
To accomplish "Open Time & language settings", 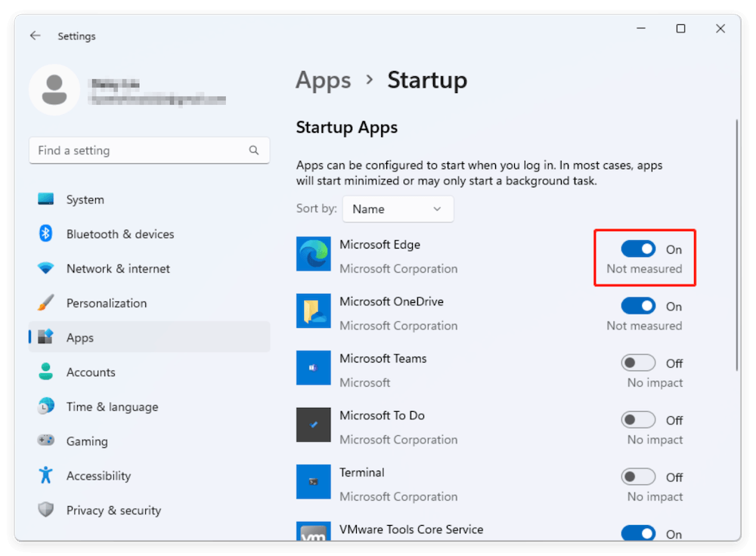I will [x=150, y=406].
